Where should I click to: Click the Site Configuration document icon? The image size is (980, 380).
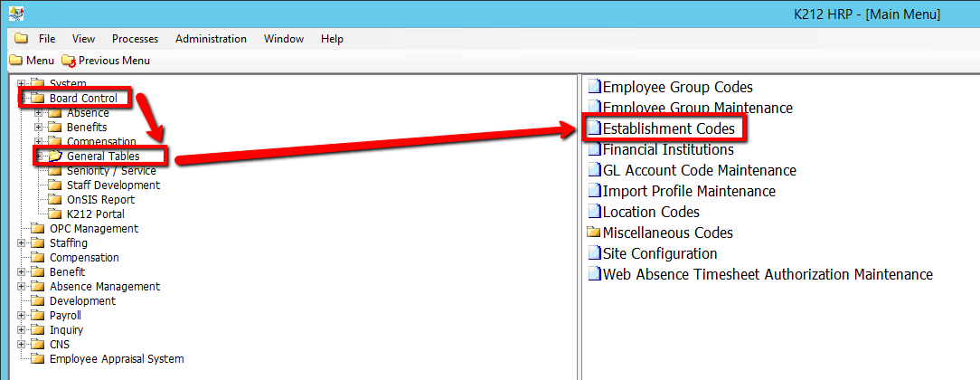coord(594,254)
